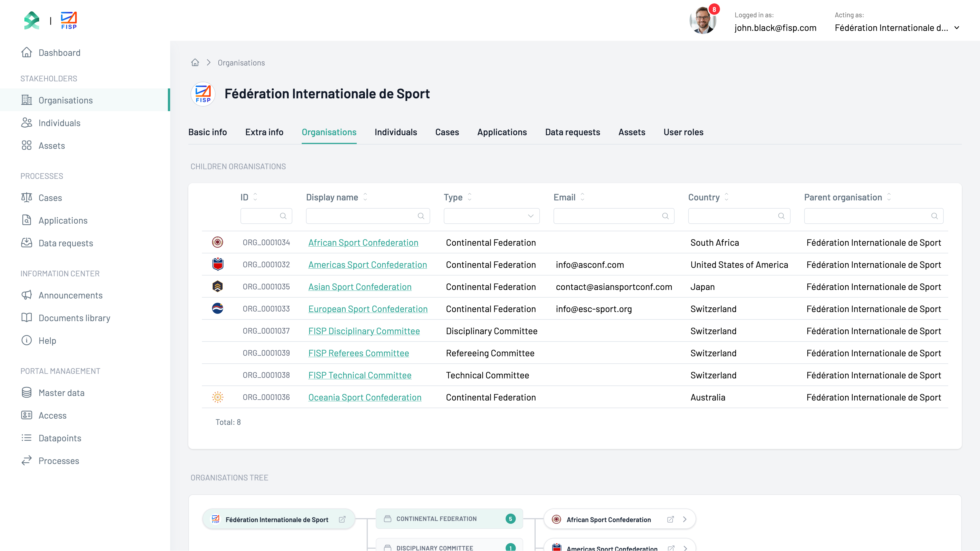The height and width of the screenshot is (551, 980).
Task: Switch to the User roles tab
Action: [x=684, y=132]
